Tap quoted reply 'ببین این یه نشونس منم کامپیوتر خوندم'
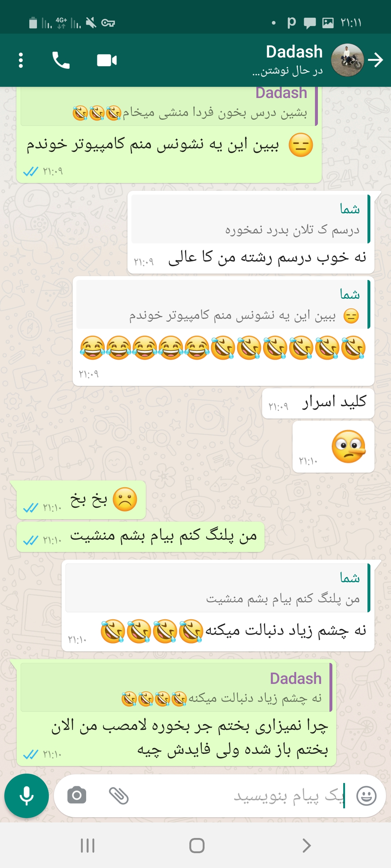 (x=223, y=305)
